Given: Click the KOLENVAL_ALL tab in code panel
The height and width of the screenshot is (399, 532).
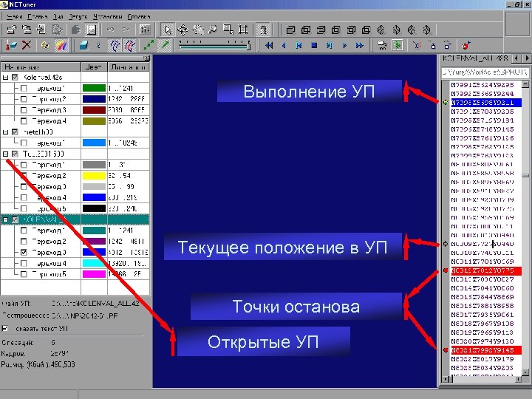Looking at the screenshot, I should (x=475, y=58).
